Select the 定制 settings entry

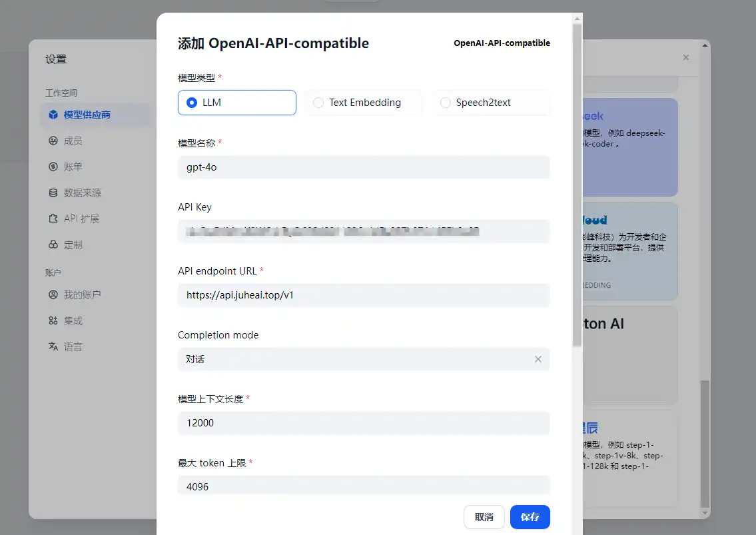(72, 245)
